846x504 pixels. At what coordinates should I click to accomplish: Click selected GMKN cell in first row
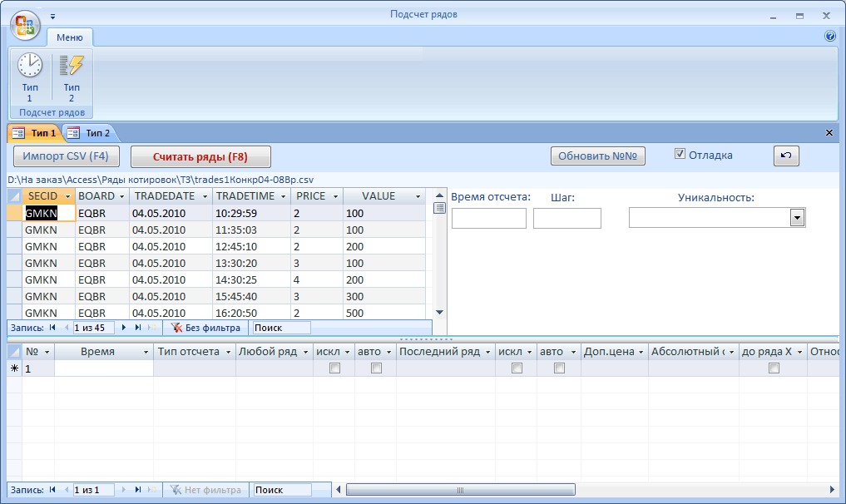coord(48,213)
